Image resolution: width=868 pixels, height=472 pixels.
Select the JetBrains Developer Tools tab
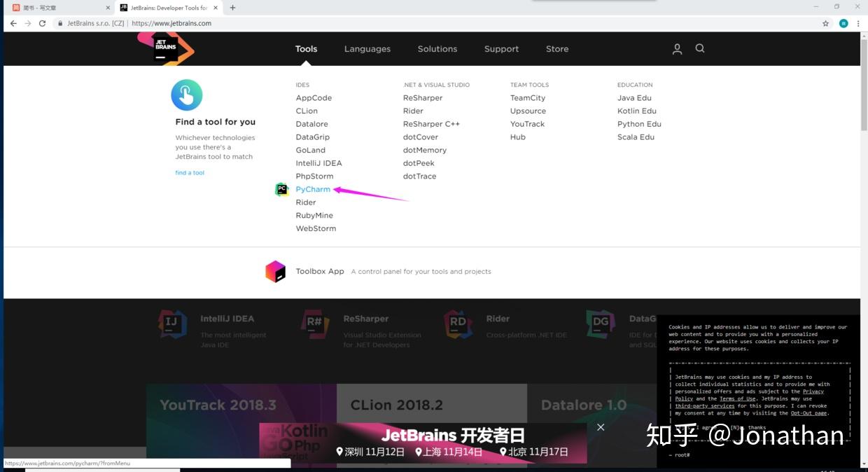click(168, 8)
